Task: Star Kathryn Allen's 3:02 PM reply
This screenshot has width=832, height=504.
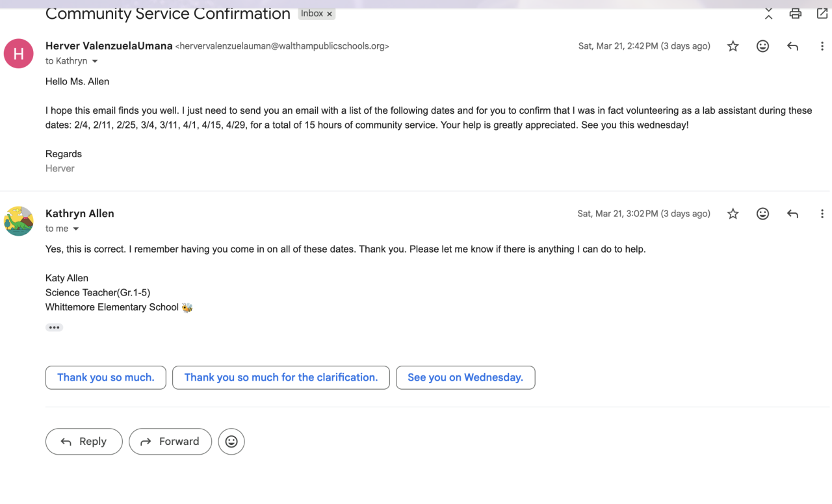Action: coord(733,214)
